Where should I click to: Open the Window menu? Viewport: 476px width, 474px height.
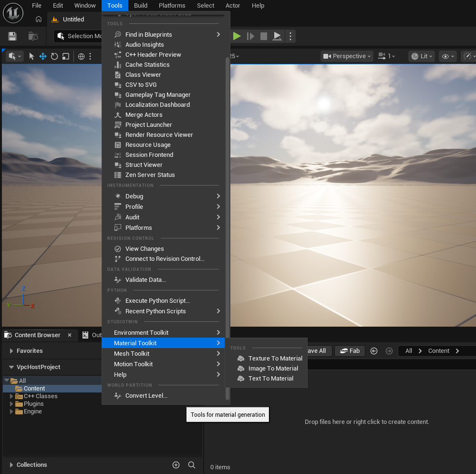(85, 5)
